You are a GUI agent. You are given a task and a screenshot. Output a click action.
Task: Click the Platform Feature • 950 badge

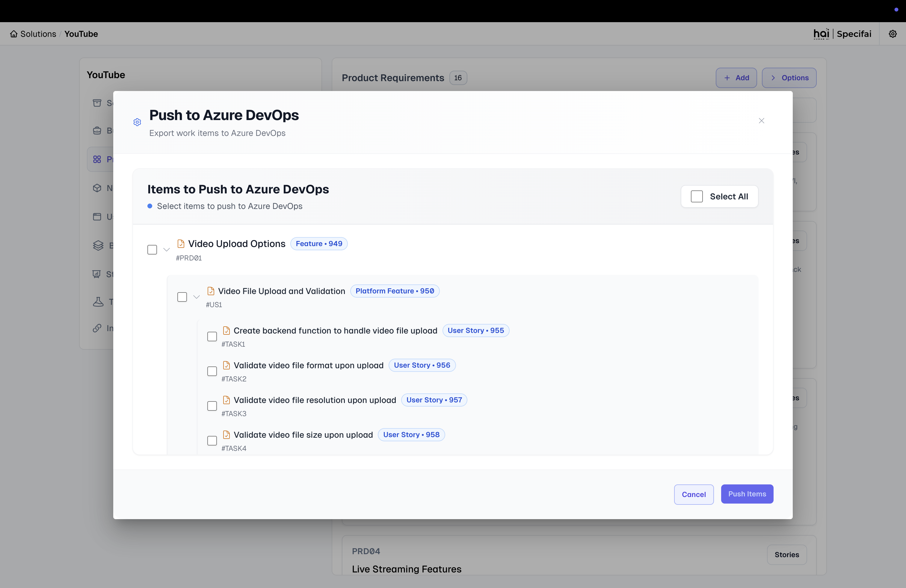pos(395,291)
